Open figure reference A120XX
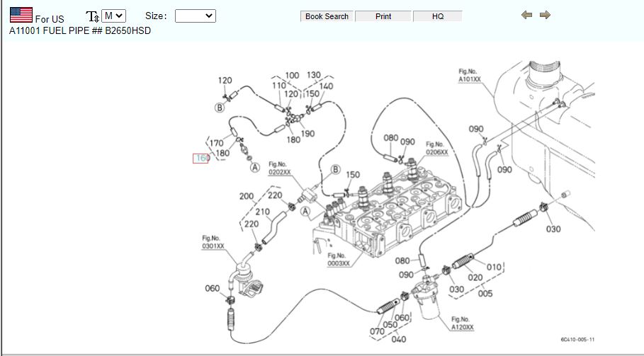644x356 pixels. [x=462, y=323]
